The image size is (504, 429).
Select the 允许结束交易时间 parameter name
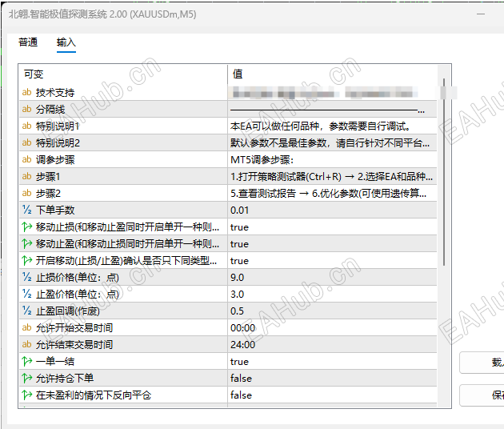tap(74, 344)
